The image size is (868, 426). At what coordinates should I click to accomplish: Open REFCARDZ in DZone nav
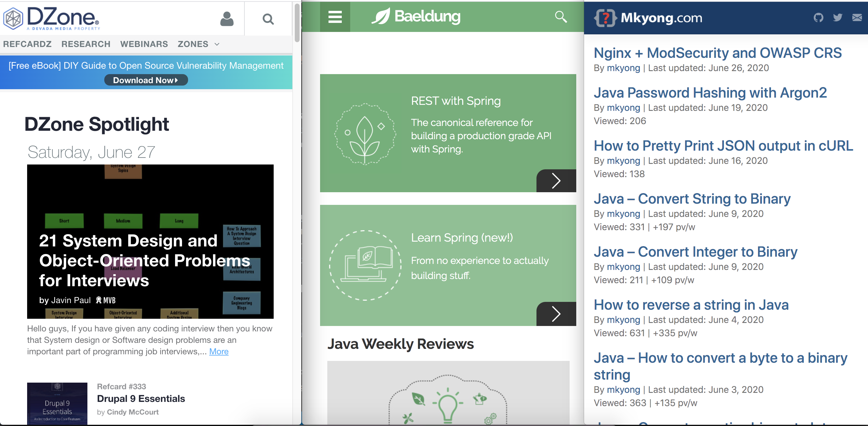(27, 44)
